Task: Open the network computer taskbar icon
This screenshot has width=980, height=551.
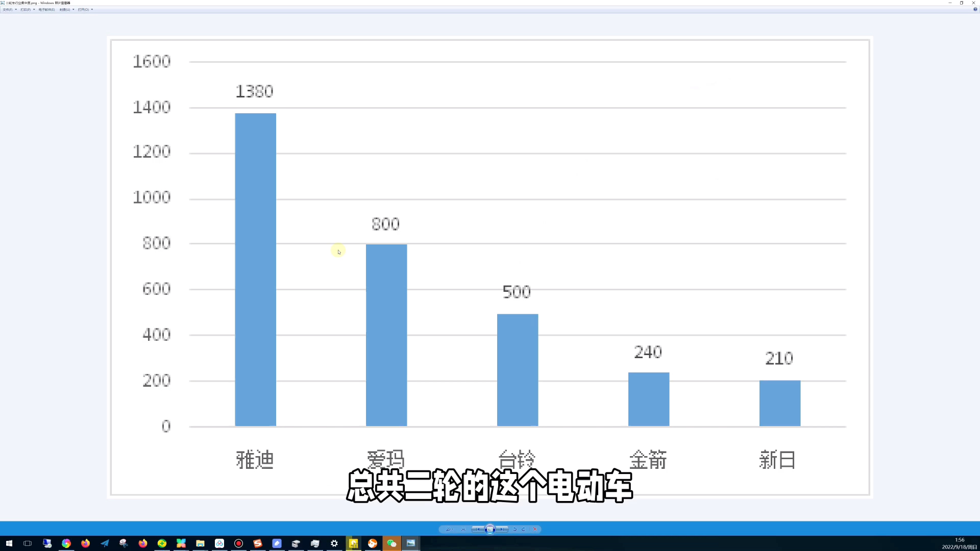Action: 47,543
